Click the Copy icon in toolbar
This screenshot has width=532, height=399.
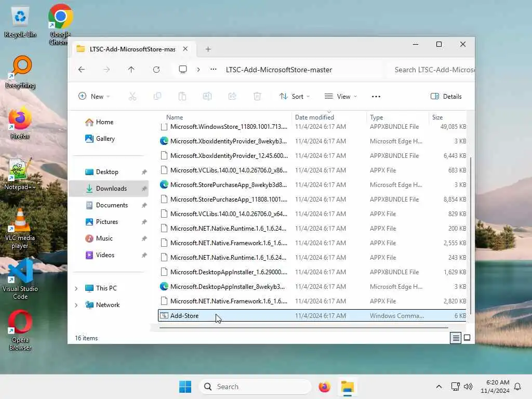point(157,96)
